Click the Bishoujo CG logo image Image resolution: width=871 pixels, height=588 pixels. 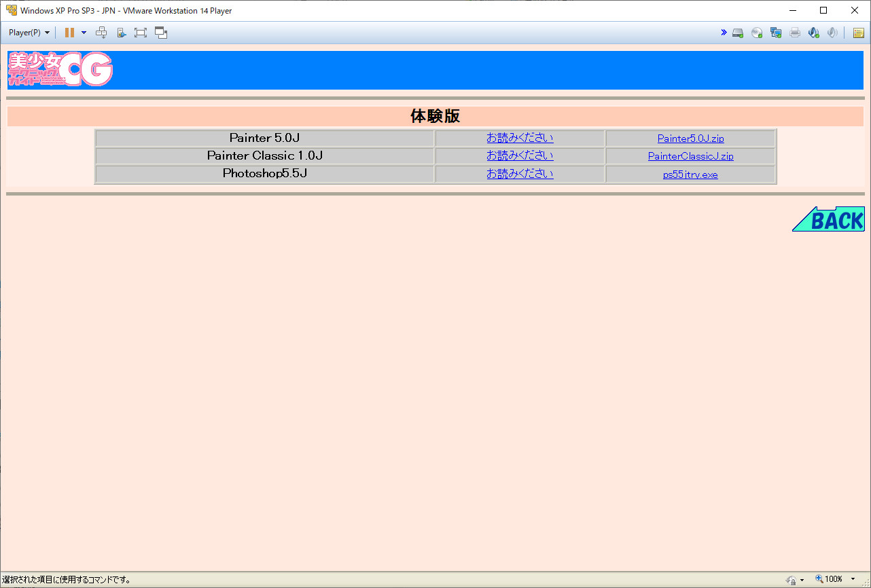pos(60,70)
